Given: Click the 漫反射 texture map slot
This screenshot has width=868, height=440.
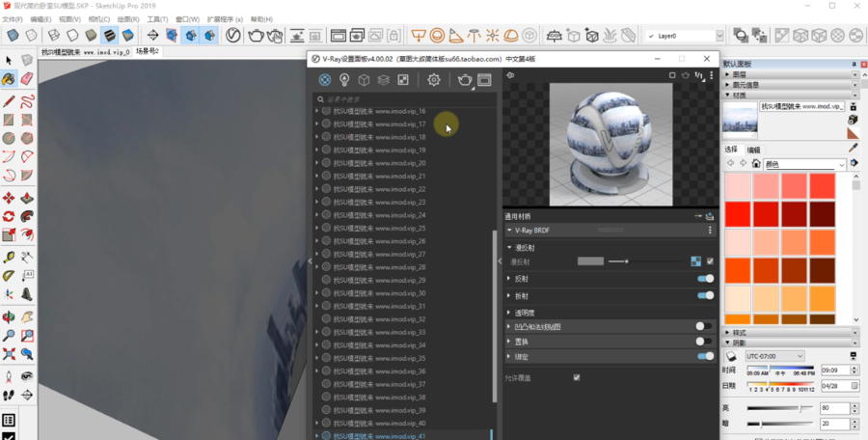Looking at the screenshot, I should (x=695, y=261).
